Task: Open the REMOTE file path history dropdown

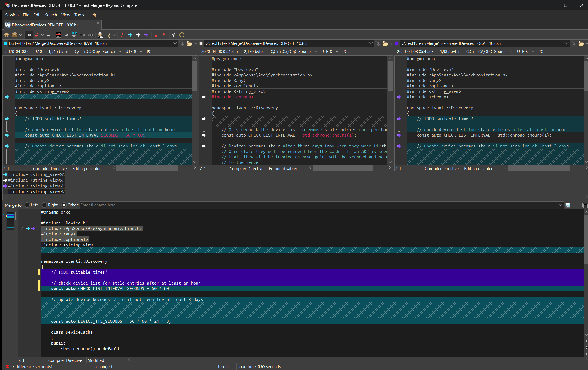Action: [370, 43]
